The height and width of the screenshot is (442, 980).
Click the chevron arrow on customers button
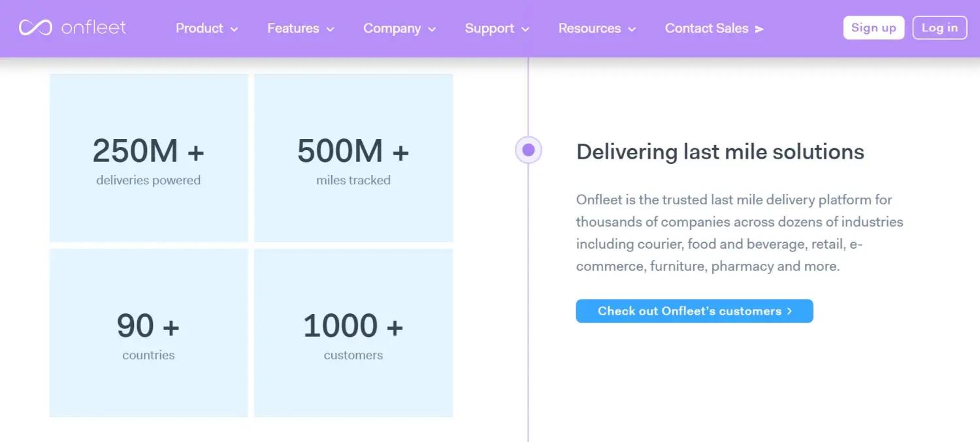pyautogui.click(x=789, y=311)
